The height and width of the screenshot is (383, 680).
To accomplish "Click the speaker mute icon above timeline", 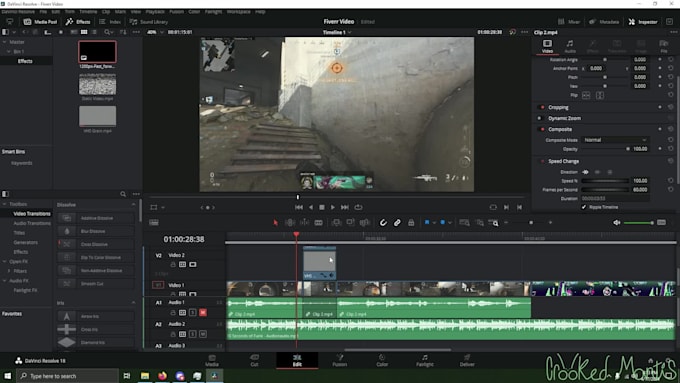I will tap(617, 223).
